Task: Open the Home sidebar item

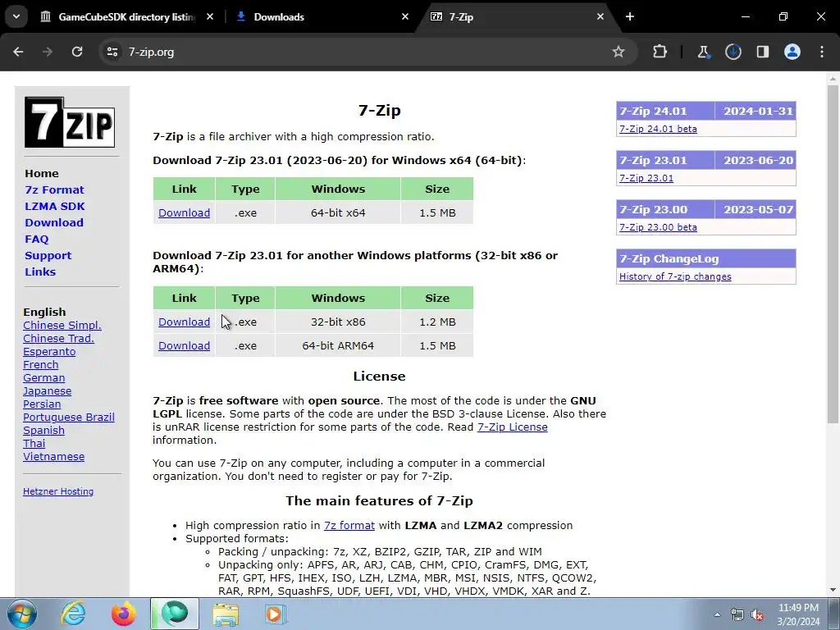Action: tap(42, 174)
